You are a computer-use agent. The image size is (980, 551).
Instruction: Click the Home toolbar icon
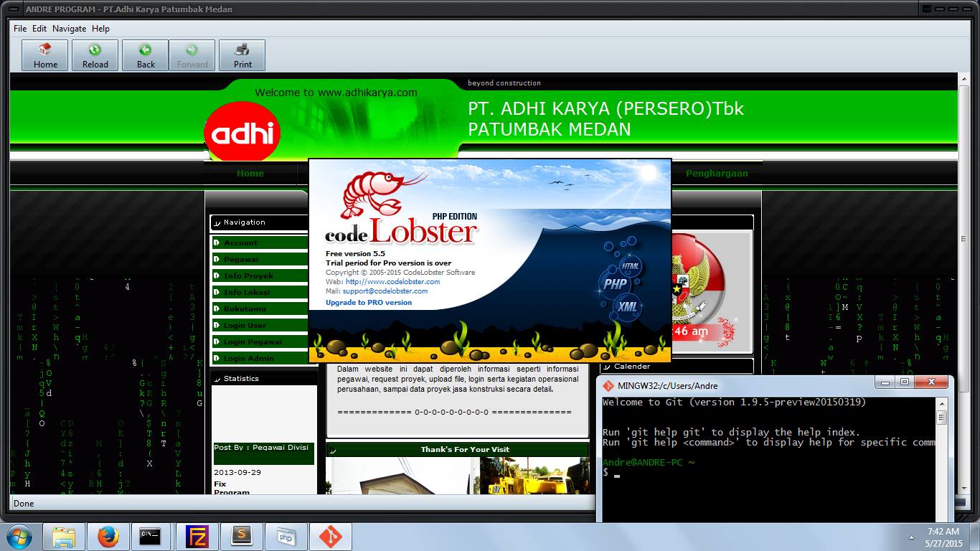pyautogui.click(x=45, y=55)
